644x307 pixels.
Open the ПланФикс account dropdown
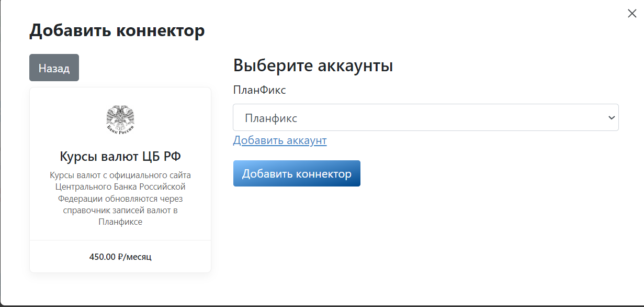coord(425,117)
